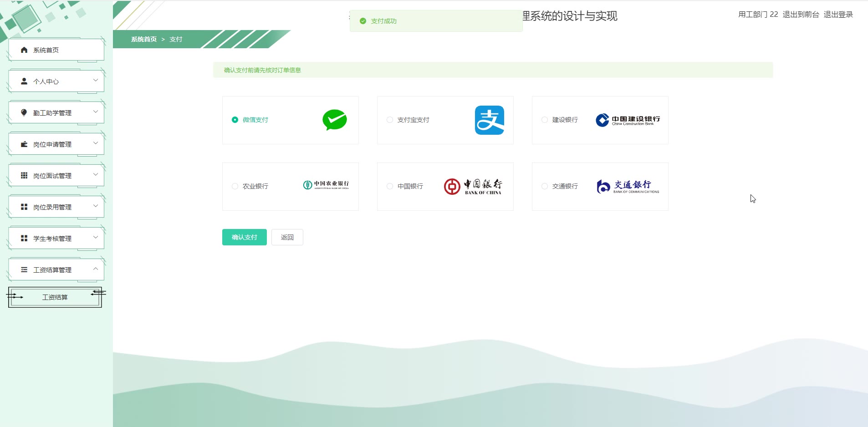Click the list icon beside 工资结算管理
This screenshot has width=868, height=427.
(x=24, y=270)
